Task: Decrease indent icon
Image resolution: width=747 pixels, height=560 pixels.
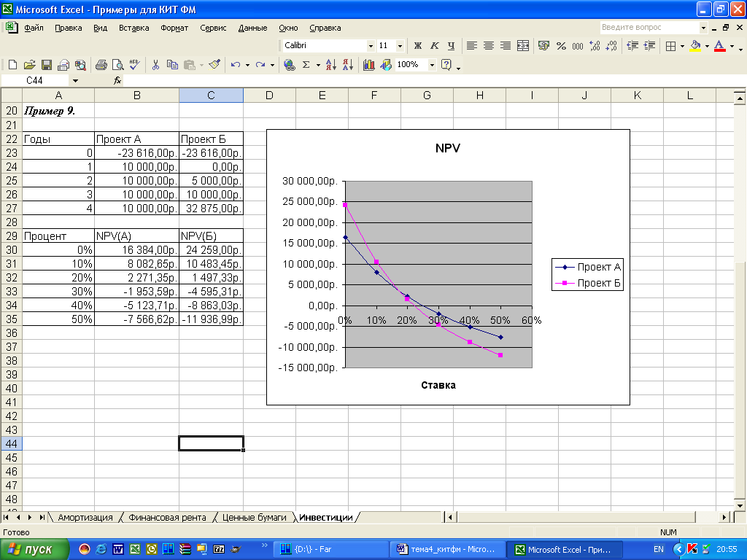Action: tap(632, 46)
